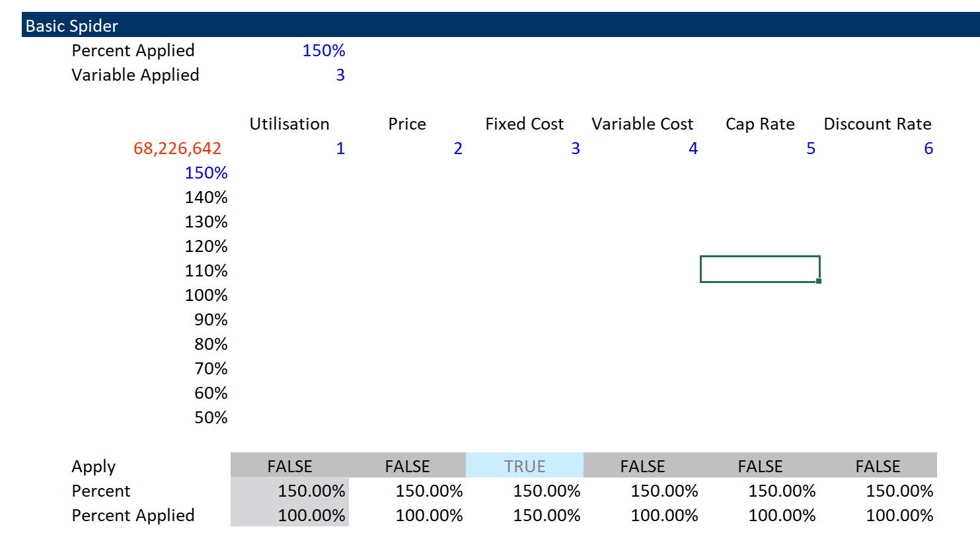Select the 68,226,642 output value
The image size is (980, 537).
pos(176,148)
